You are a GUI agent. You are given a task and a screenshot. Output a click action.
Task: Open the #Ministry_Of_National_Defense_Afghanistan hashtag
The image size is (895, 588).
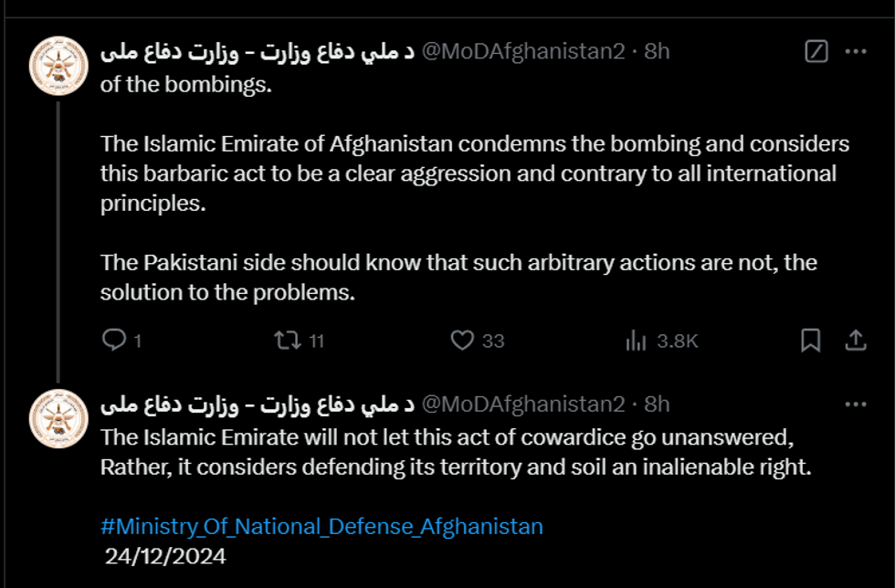click(321, 527)
